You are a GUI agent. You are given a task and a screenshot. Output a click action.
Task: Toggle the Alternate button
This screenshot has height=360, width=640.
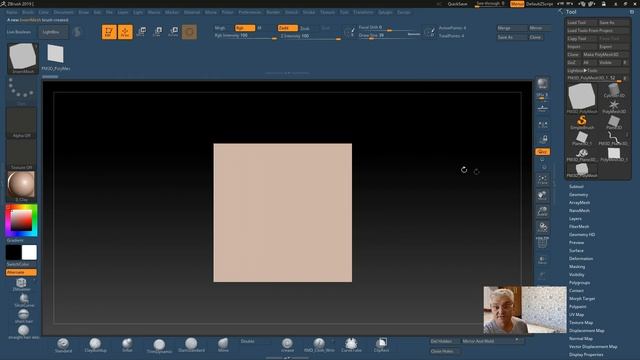[21, 272]
